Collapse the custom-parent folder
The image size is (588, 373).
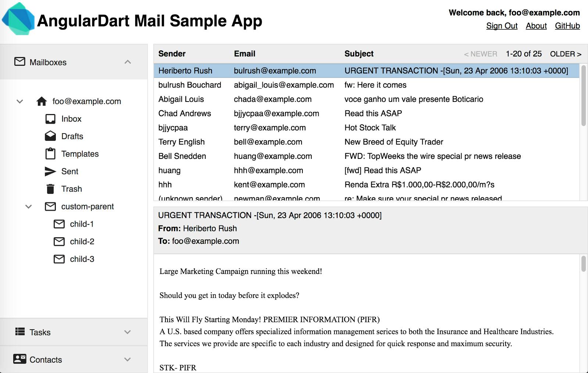pos(28,206)
